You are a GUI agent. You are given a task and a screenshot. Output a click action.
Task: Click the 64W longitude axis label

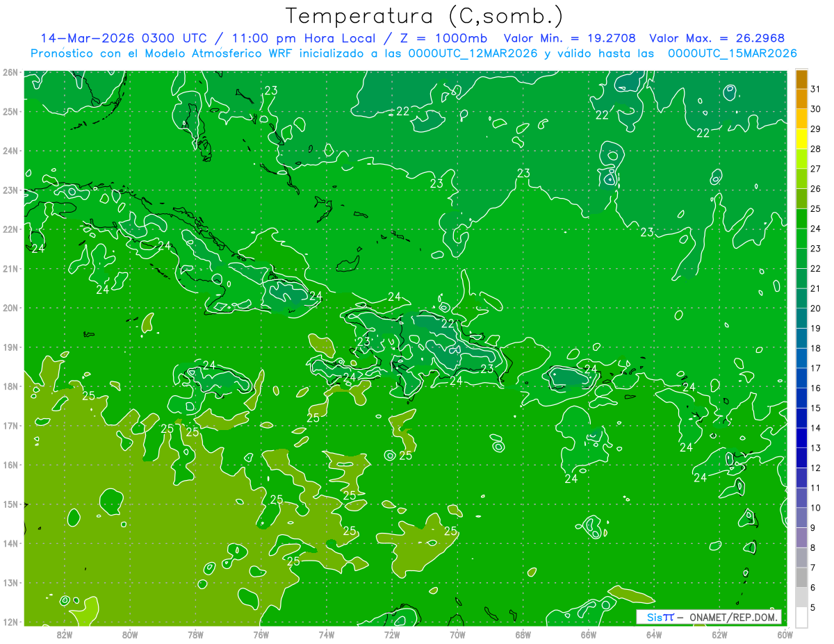[654, 634]
